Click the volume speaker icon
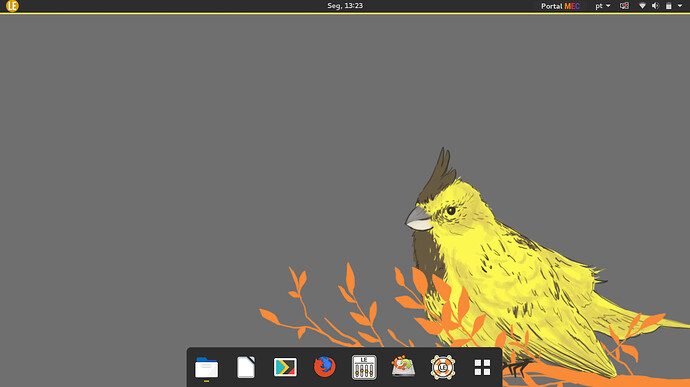Screen dimensions: 690x387 655,6
